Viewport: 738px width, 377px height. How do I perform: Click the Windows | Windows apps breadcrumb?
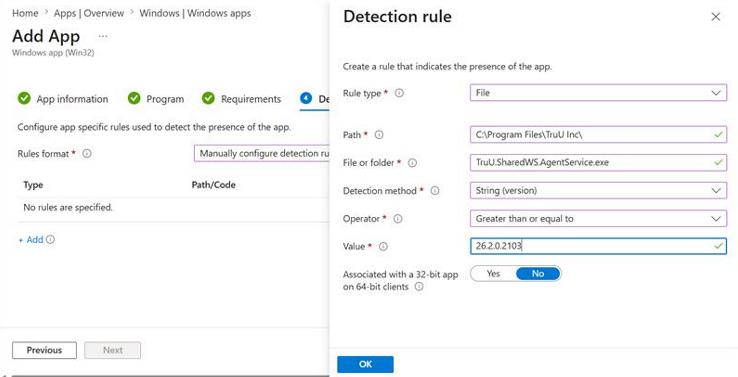[x=195, y=13]
